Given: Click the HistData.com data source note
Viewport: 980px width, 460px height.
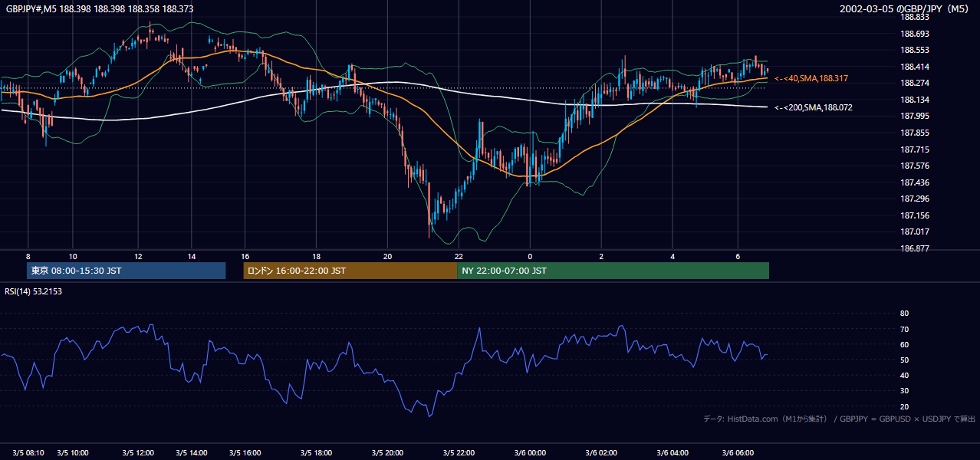Looking at the screenshot, I should point(840,419).
